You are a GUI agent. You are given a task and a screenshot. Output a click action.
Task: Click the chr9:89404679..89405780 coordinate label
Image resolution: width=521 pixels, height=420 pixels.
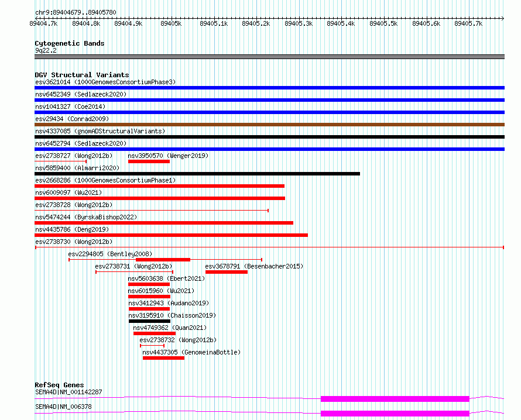coord(76,12)
